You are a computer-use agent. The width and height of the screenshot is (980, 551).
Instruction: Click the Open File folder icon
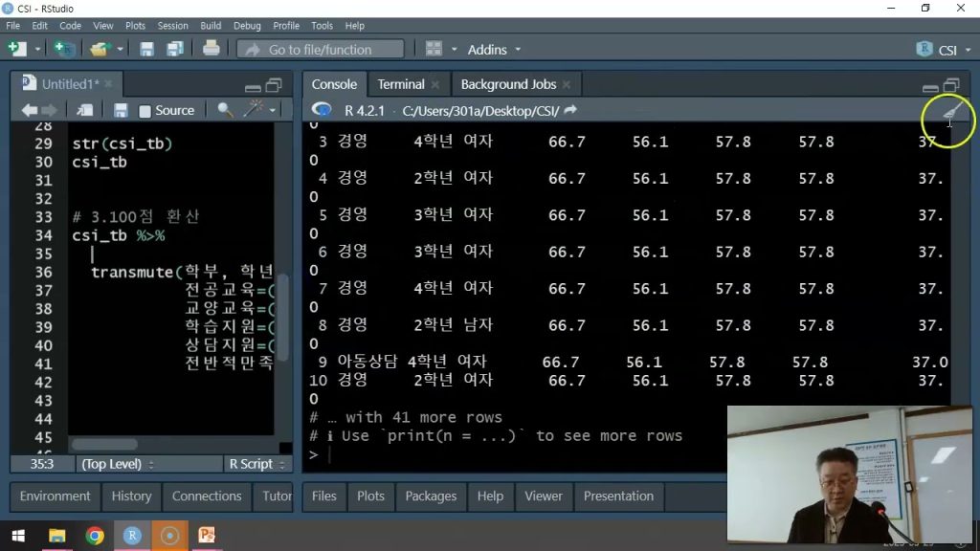(99, 49)
